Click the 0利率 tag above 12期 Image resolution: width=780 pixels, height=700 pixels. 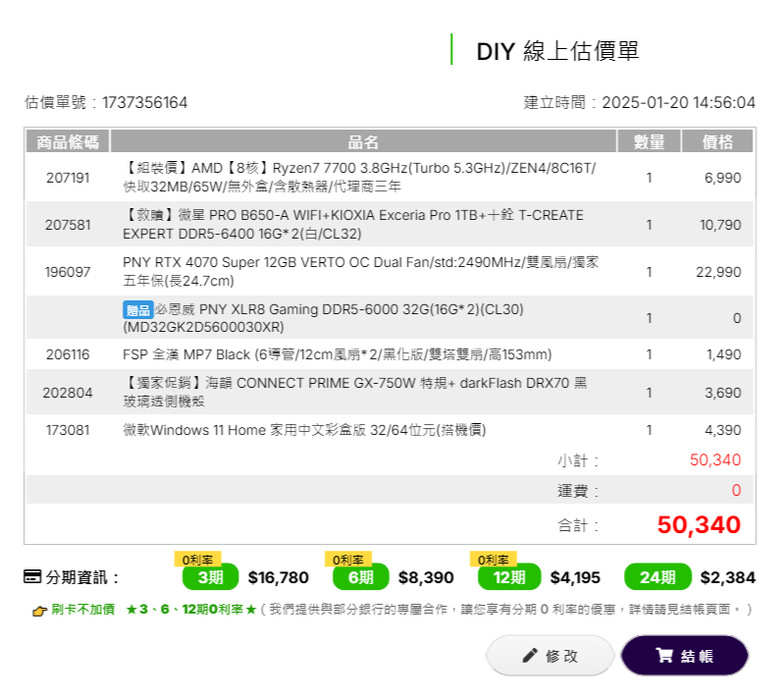493,560
